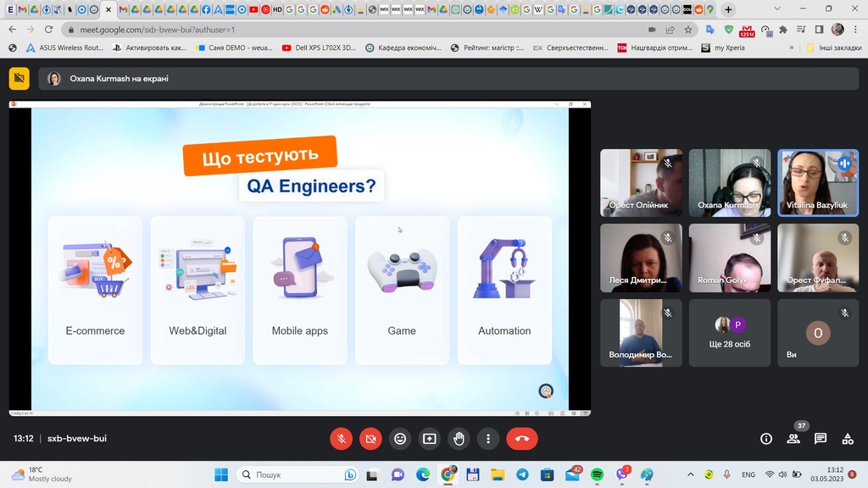Select Vitalina Bazyliuk's video tile
The image size is (868, 488).
pyautogui.click(x=817, y=182)
